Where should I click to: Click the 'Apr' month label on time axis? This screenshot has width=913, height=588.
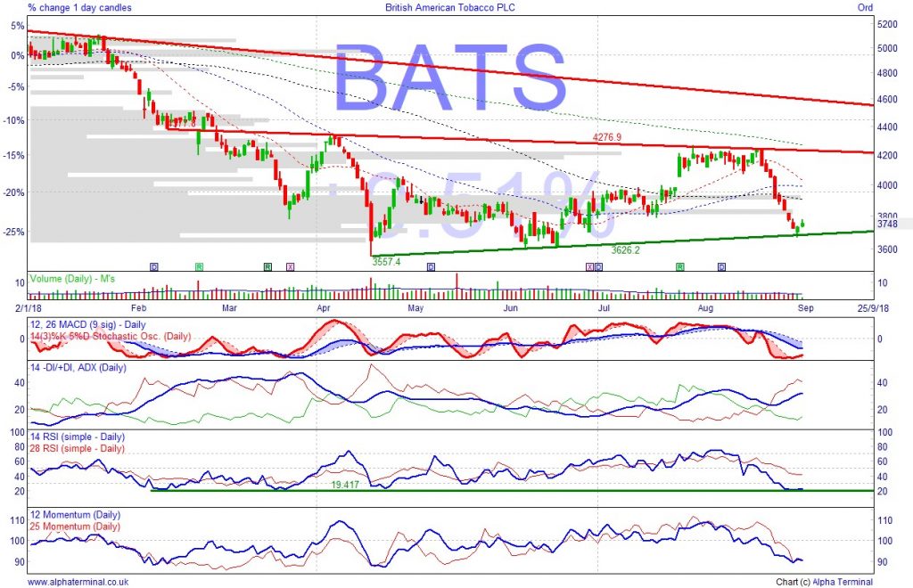pyautogui.click(x=323, y=307)
